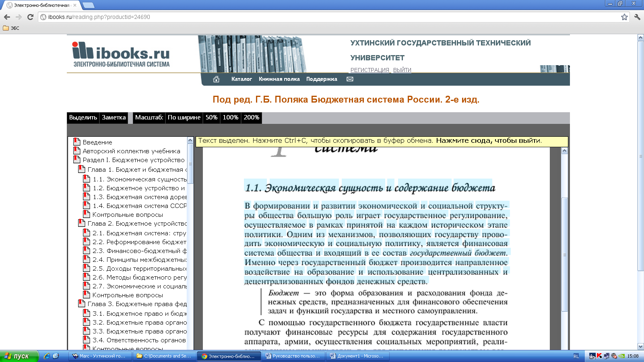Set scale to 100%

coord(231,117)
